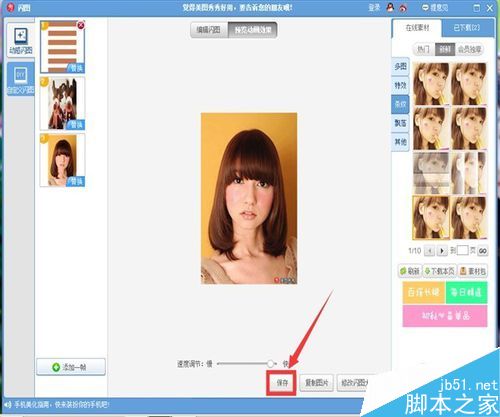Click the 保存 button
500x417 pixels.
[x=282, y=383]
